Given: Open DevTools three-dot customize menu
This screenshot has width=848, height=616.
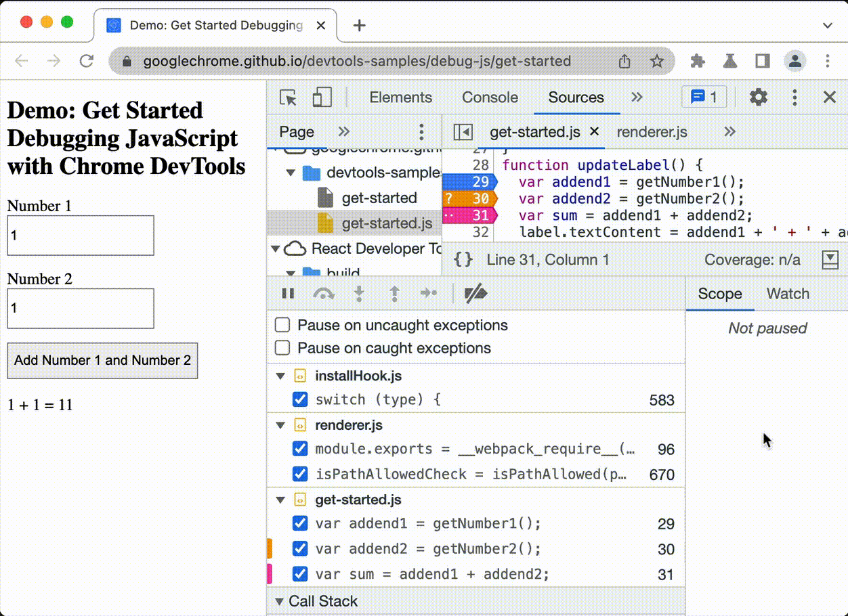Looking at the screenshot, I should coord(794,97).
